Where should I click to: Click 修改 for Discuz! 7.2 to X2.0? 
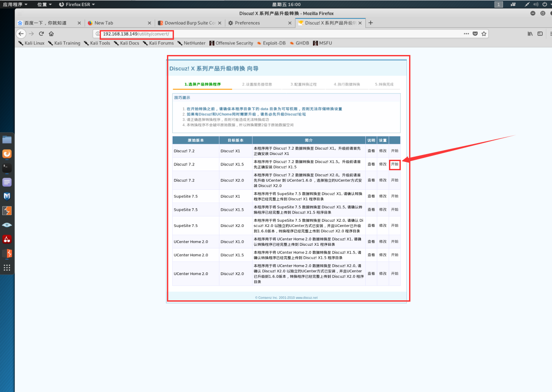pos(383,180)
